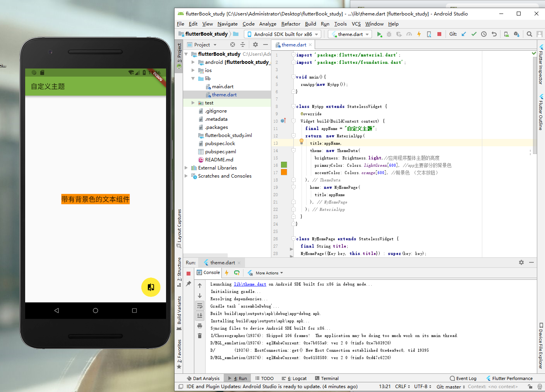Click orange color swatch on line 17

coord(284,172)
